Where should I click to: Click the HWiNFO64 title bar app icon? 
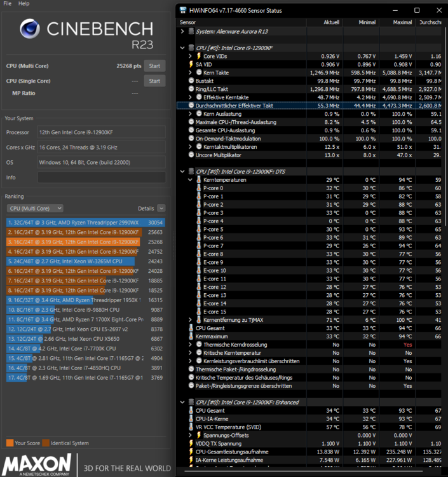(184, 10)
